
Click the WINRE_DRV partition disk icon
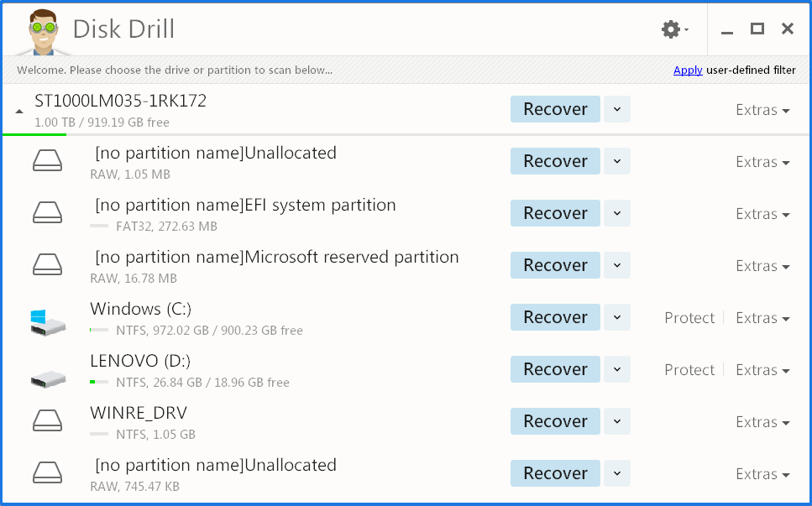click(47, 421)
